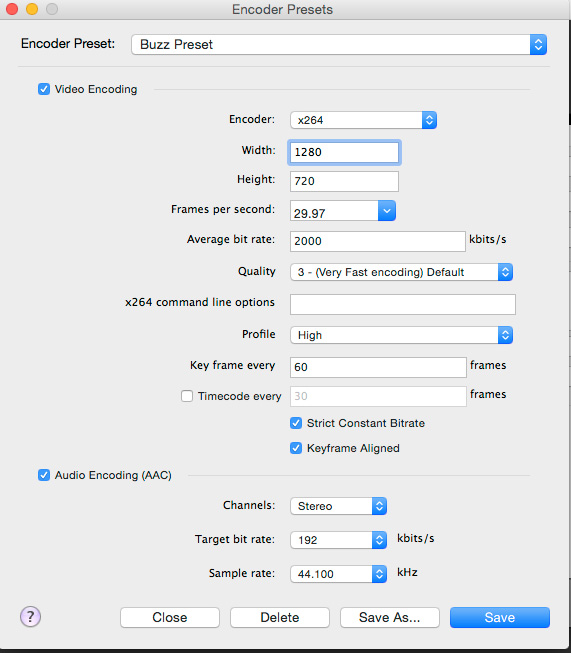Open the Target bit rate dropdown
This screenshot has height=653, width=571.
[339, 540]
